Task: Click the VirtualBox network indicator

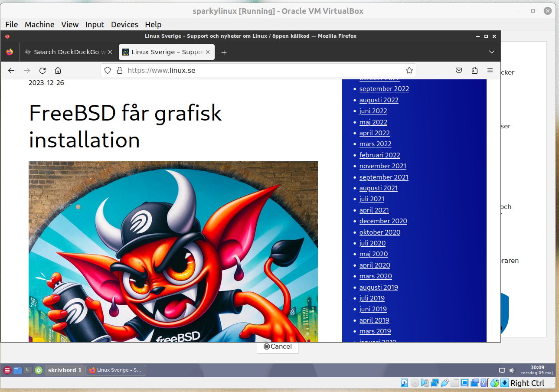Action: pos(435,383)
